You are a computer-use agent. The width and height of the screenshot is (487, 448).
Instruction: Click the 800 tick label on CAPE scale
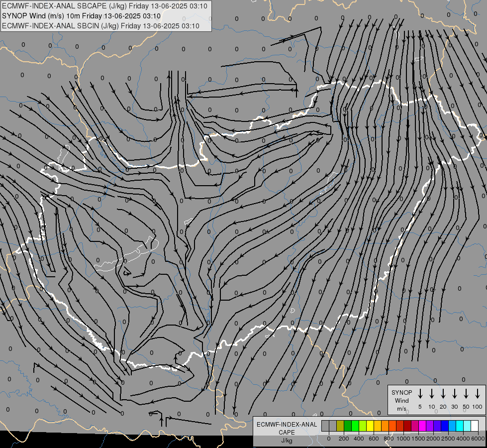(x=389, y=439)
